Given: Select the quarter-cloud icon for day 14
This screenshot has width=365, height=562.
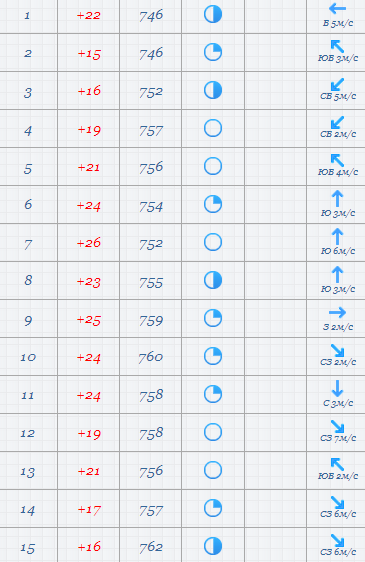Looking at the screenshot, I should pyautogui.click(x=213, y=508).
